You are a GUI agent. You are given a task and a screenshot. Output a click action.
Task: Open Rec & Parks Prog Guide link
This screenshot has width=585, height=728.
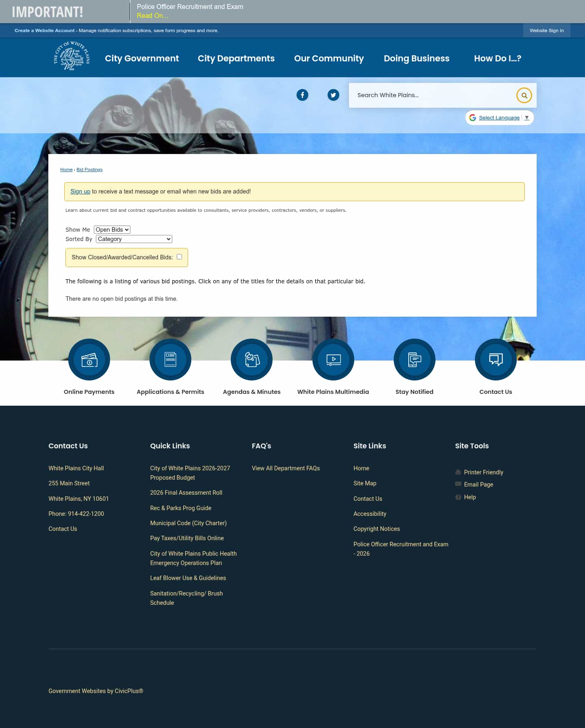coord(180,508)
